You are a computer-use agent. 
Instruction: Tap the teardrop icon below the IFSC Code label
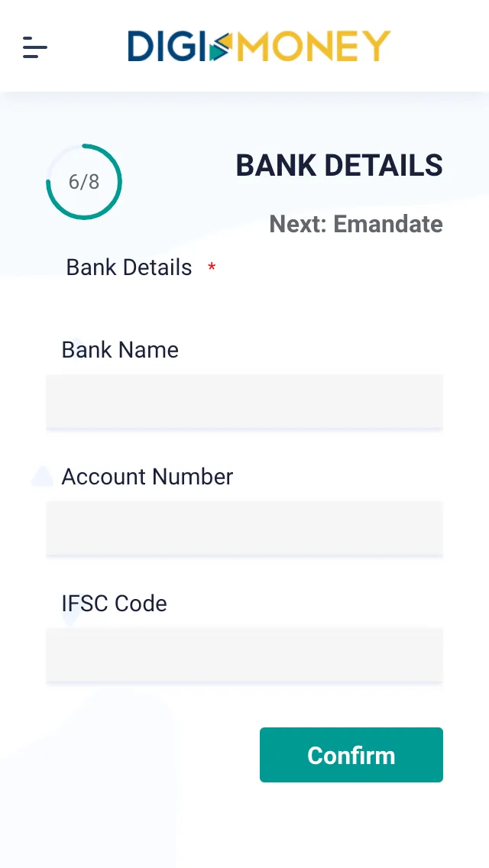[x=70, y=619]
